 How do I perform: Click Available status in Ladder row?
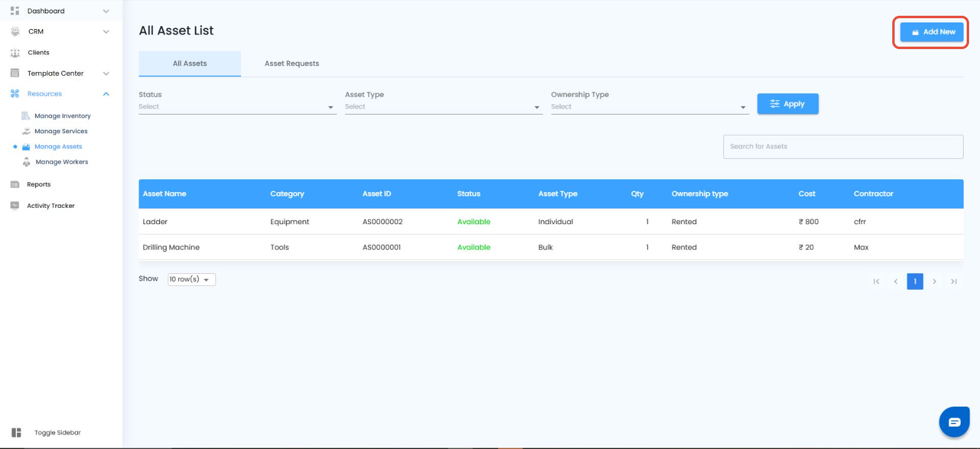[x=474, y=222]
